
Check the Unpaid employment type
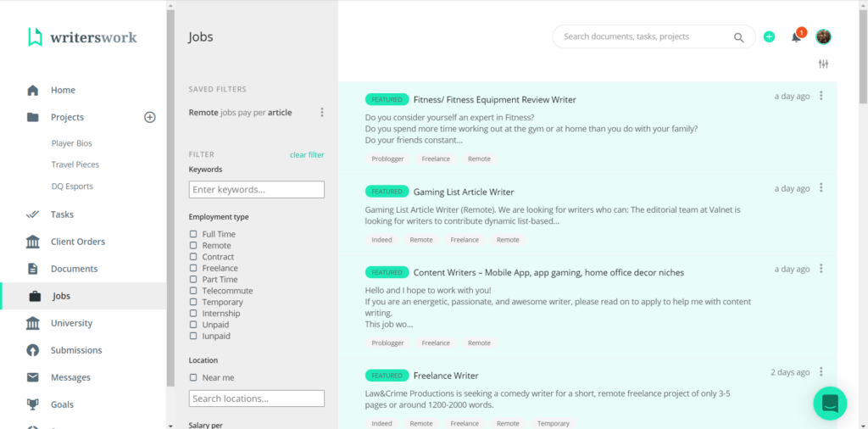193,325
